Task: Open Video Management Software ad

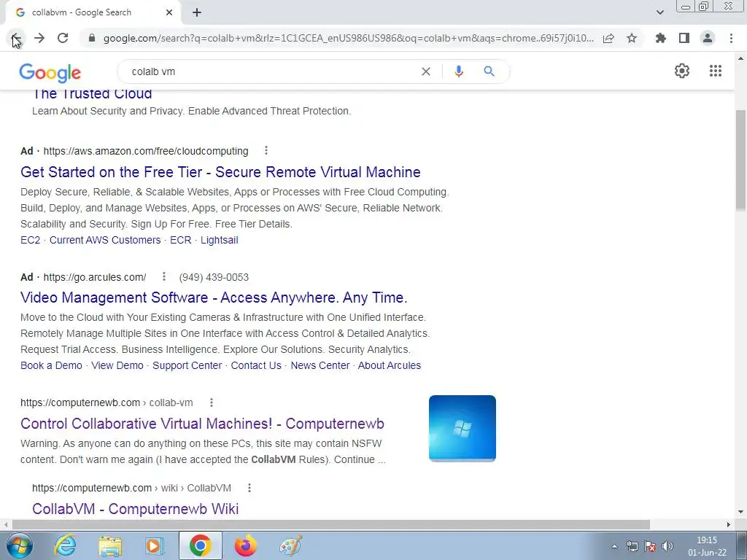Action: (x=214, y=297)
